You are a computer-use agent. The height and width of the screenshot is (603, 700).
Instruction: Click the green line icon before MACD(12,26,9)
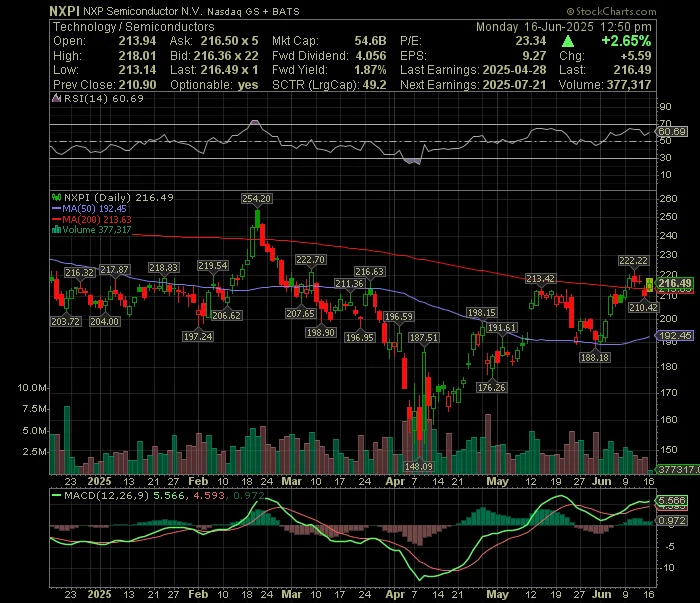pyautogui.click(x=57, y=495)
